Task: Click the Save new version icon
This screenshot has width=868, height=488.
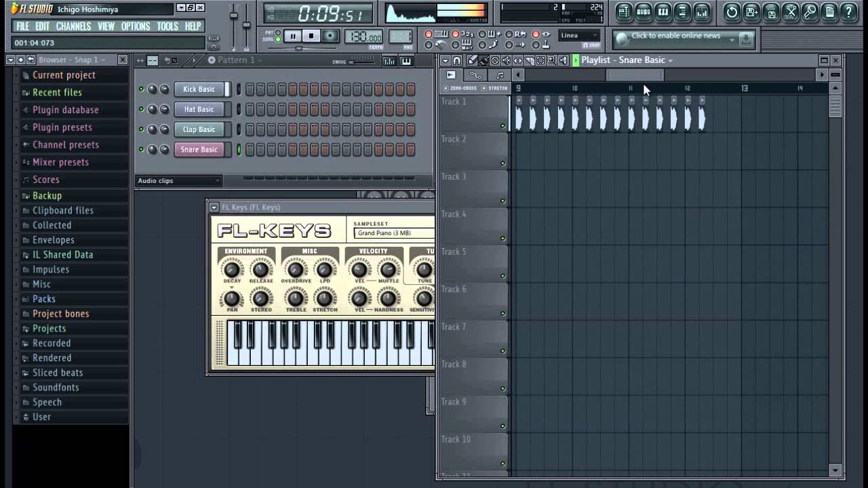Action: pyautogui.click(x=751, y=12)
